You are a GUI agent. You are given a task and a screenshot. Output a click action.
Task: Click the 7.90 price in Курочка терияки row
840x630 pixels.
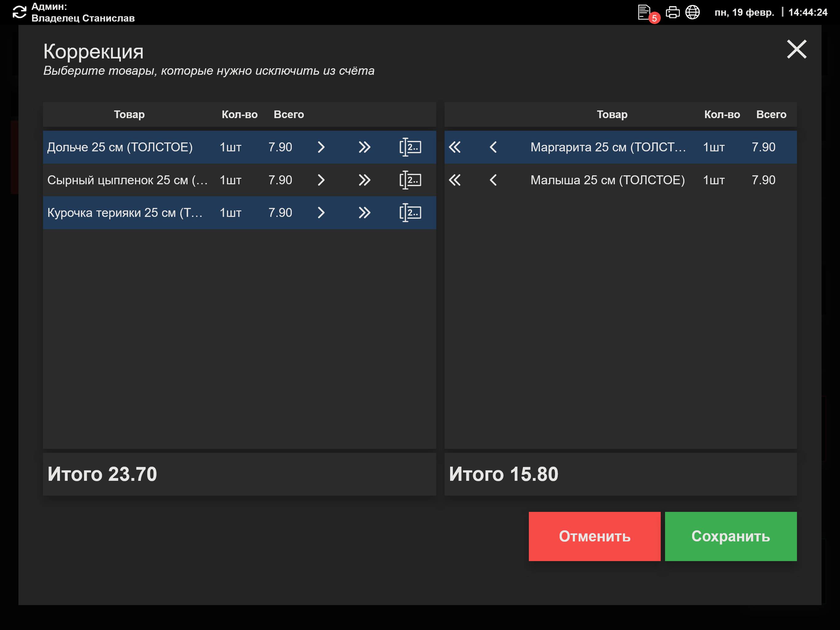[280, 212]
